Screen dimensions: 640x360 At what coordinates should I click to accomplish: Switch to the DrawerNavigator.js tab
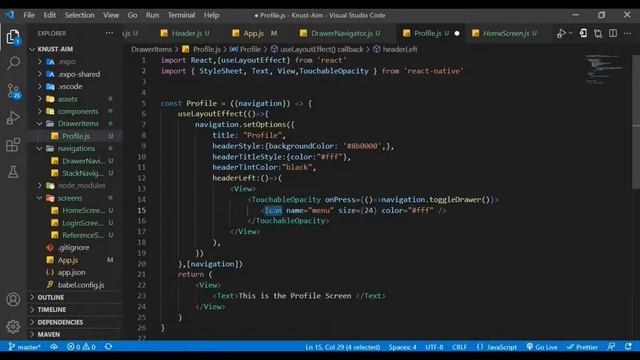[341, 33]
